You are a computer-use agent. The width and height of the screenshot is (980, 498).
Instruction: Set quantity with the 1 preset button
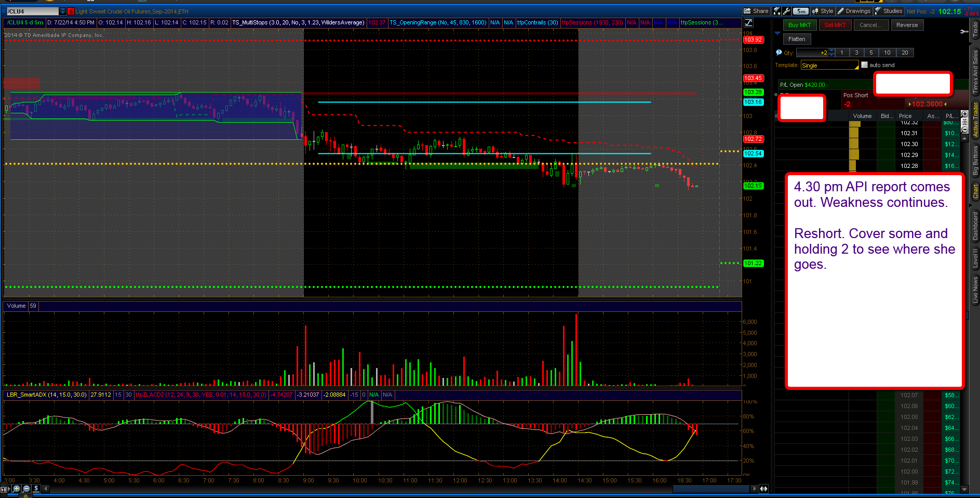coord(842,53)
